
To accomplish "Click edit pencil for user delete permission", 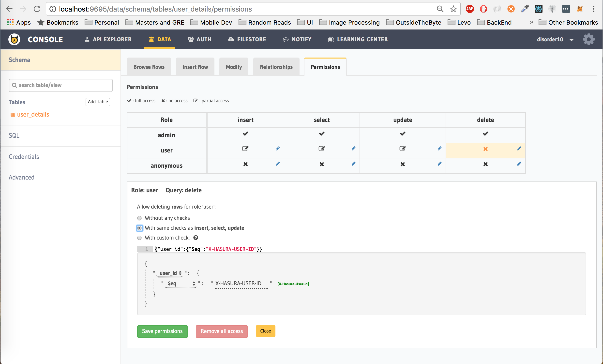I will pos(519,149).
